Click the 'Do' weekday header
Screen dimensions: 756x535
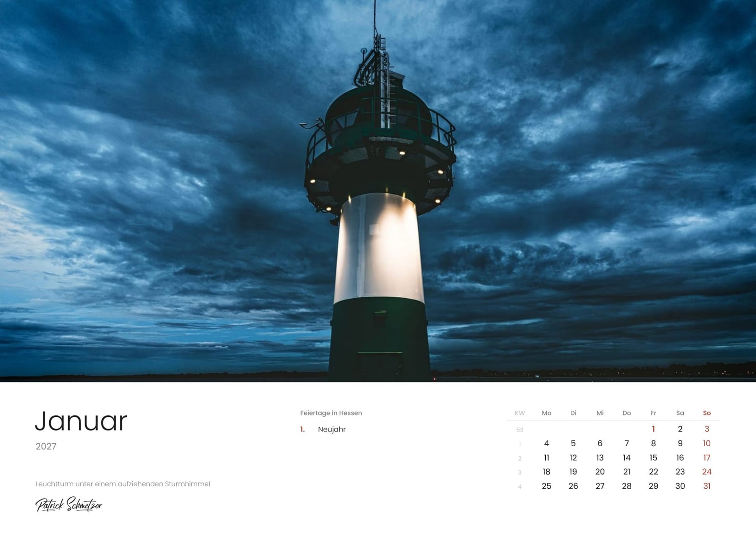click(627, 413)
